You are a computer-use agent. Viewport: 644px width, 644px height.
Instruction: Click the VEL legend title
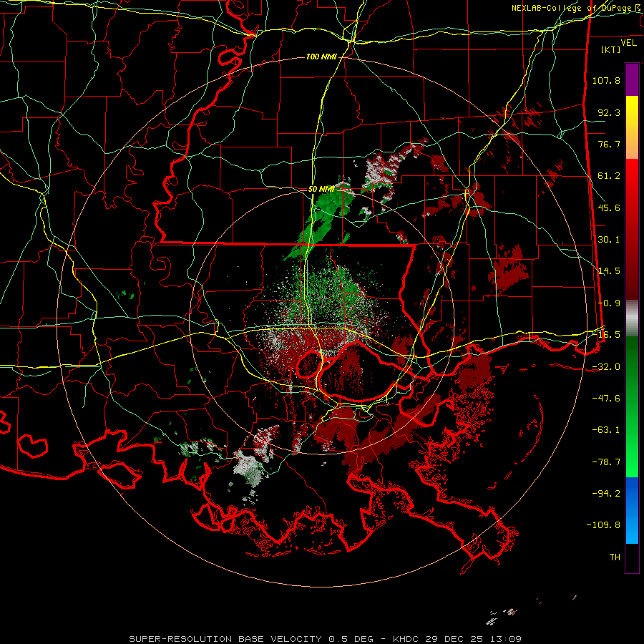tap(628, 43)
